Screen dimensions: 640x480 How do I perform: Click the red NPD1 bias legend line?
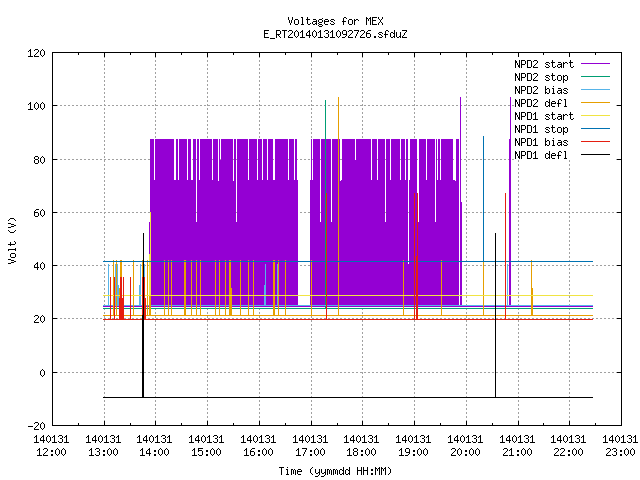click(x=595, y=142)
